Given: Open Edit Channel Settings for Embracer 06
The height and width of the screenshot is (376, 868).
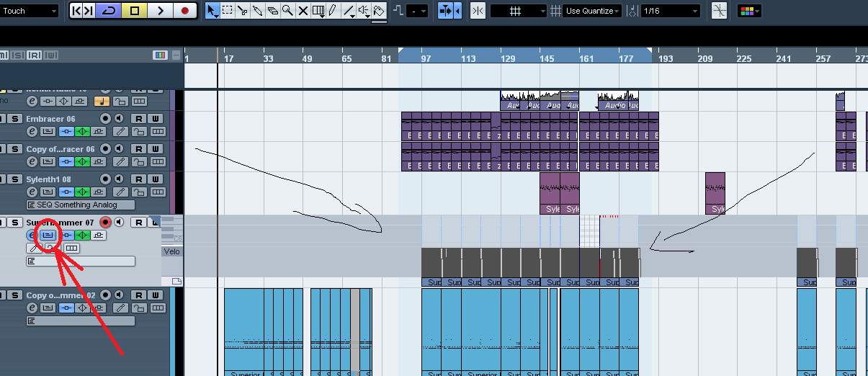Looking at the screenshot, I should coord(32,131).
